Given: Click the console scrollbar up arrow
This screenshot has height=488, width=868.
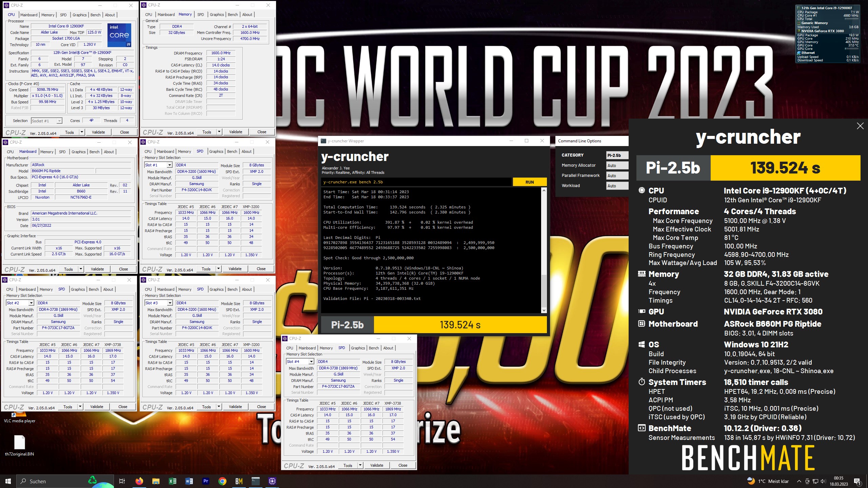Looking at the screenshot, I should pos(544,190).
